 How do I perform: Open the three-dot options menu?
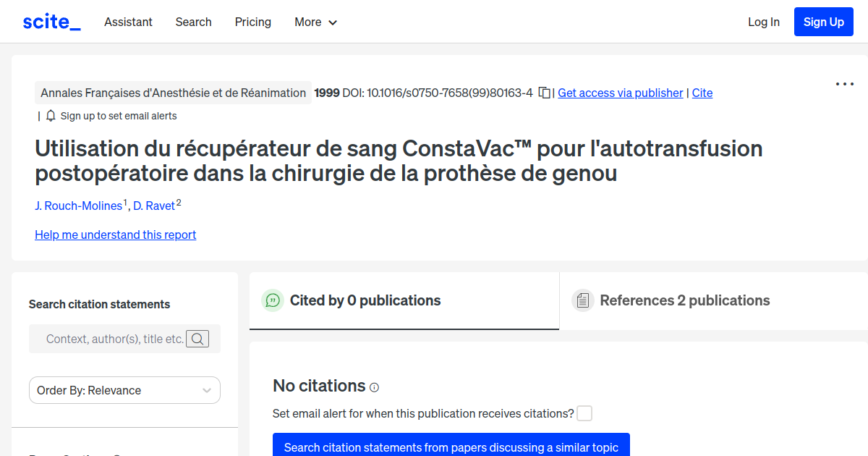[x=844, y=84]
